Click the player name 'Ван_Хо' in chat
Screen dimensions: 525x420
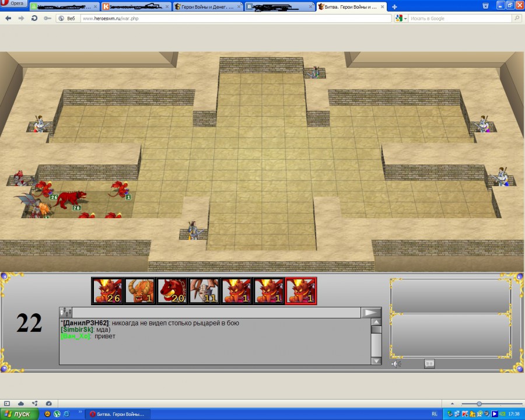pyautogui.click(x=75, y=336)
